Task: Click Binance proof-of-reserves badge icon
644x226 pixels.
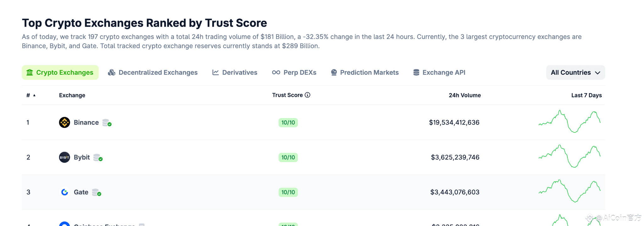Action: [x=107, y=123]
